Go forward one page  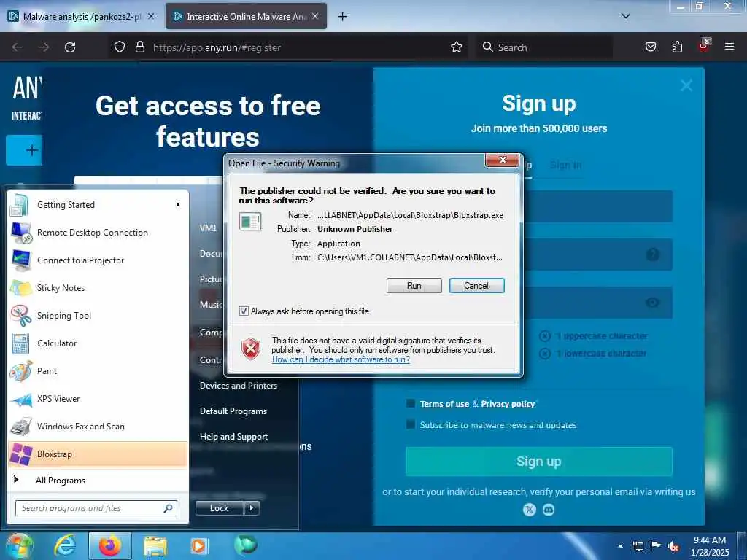tap(43, 47)
